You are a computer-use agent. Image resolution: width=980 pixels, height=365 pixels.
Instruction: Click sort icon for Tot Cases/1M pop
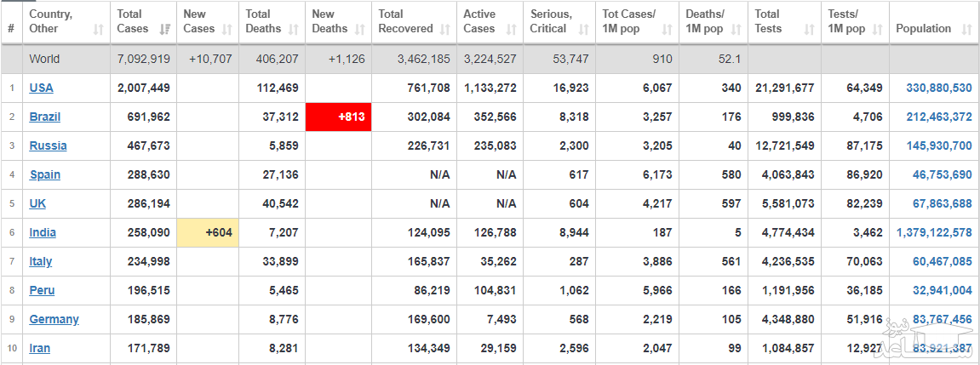point(668,29)
